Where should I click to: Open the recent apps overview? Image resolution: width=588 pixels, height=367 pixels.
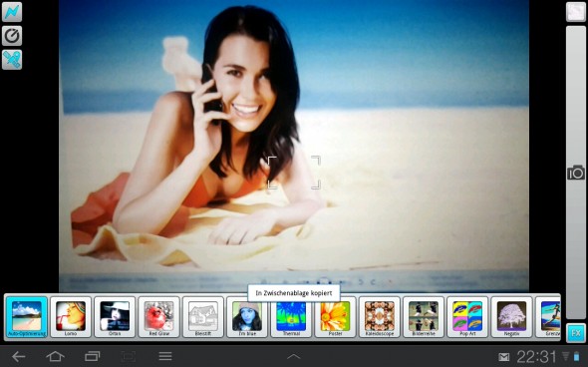pyautogui.click(x=93, y=356)
